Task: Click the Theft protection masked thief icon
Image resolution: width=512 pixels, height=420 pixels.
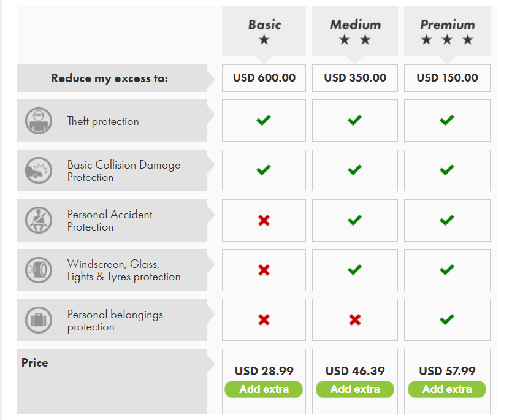Action: coord(39,121)
